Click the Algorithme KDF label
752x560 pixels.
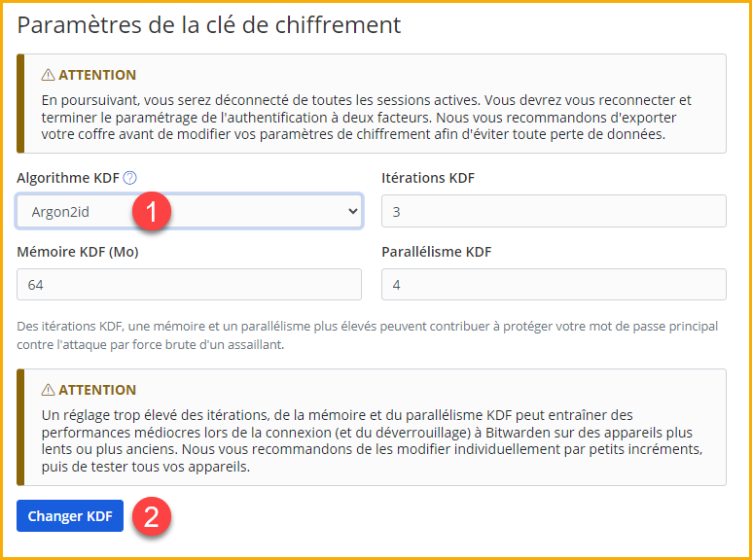click(67, 178)
